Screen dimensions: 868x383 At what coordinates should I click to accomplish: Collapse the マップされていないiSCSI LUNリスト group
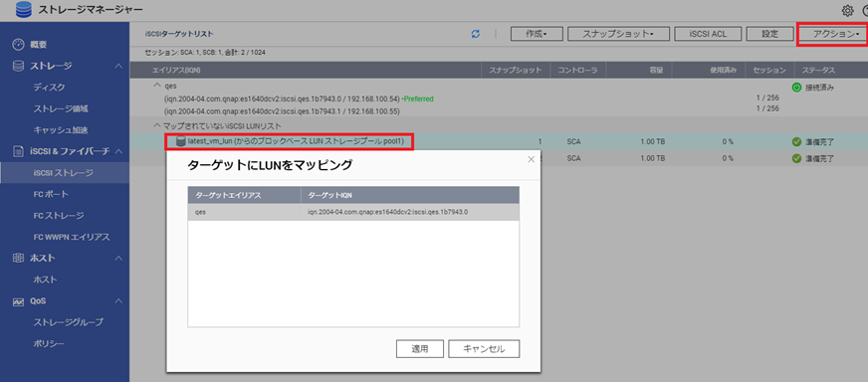(x=157, y=125)
